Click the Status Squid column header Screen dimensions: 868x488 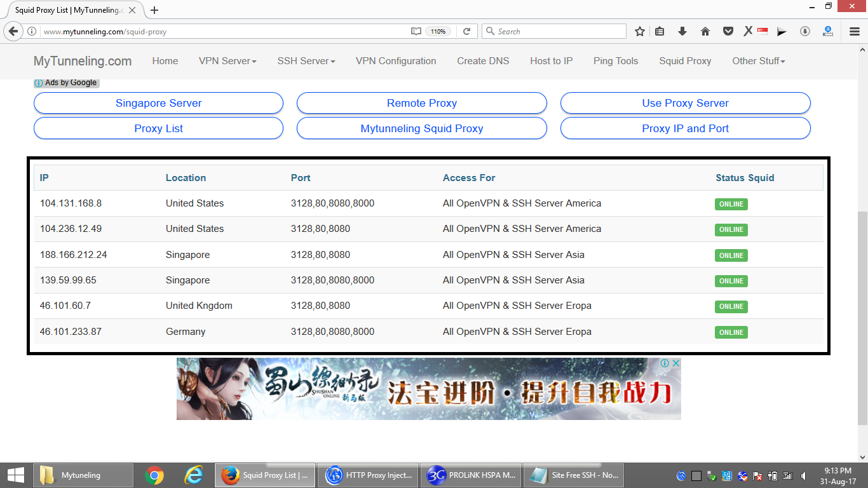[x=745, y=178]
